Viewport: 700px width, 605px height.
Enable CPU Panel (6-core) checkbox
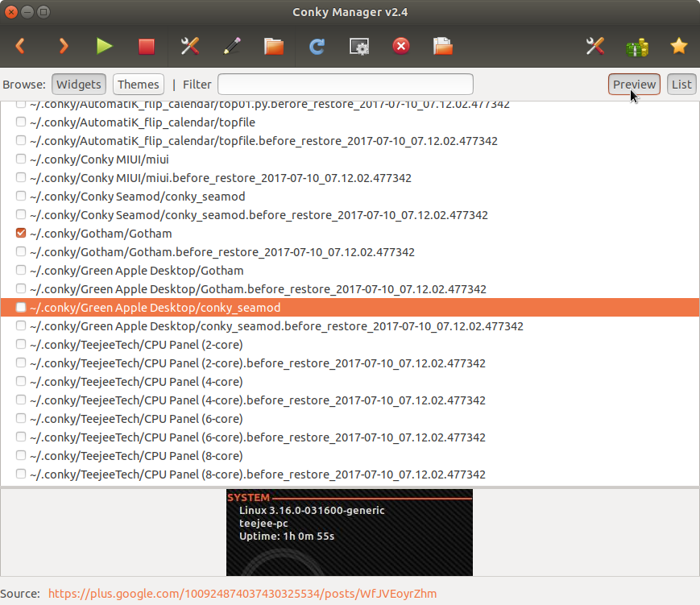point(20,418)
